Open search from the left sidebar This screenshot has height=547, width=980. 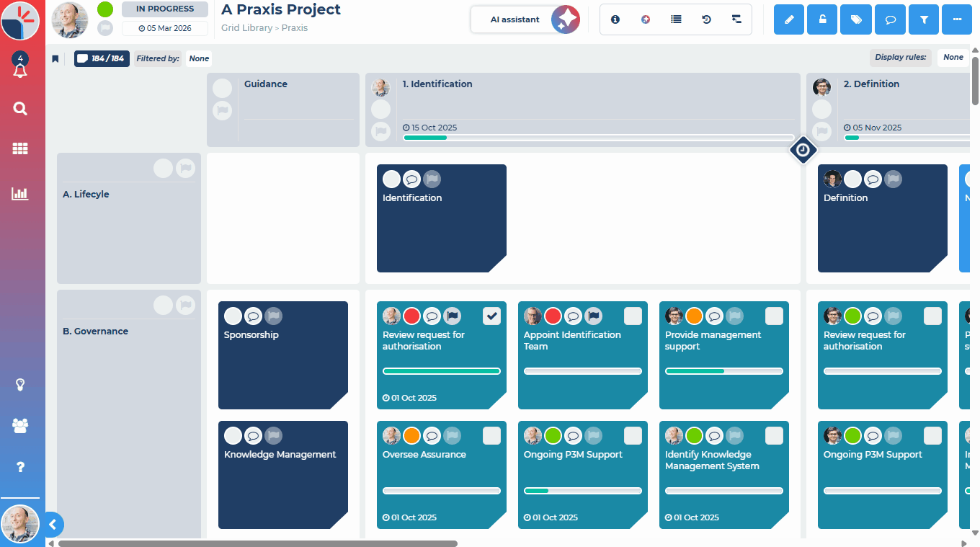click(20, 109)
